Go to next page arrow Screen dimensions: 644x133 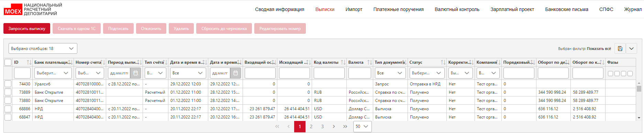[x=334, y=126]
